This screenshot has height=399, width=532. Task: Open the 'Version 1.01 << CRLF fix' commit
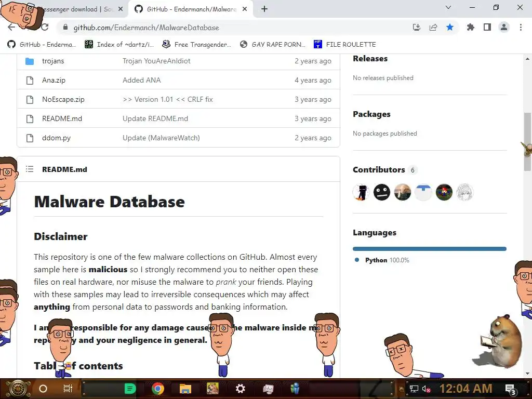(168, 99)
